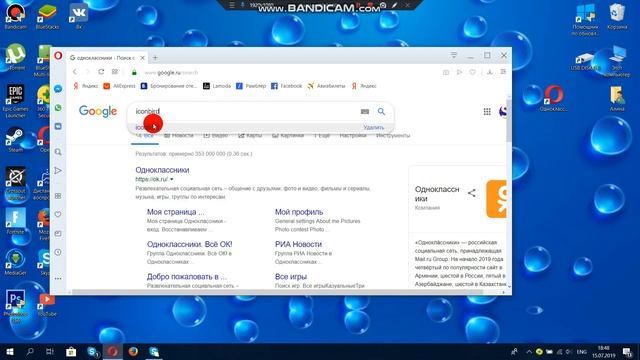Open Task View on the taskbar
Viewport: 640px width, 360px height.
point(50,351)
